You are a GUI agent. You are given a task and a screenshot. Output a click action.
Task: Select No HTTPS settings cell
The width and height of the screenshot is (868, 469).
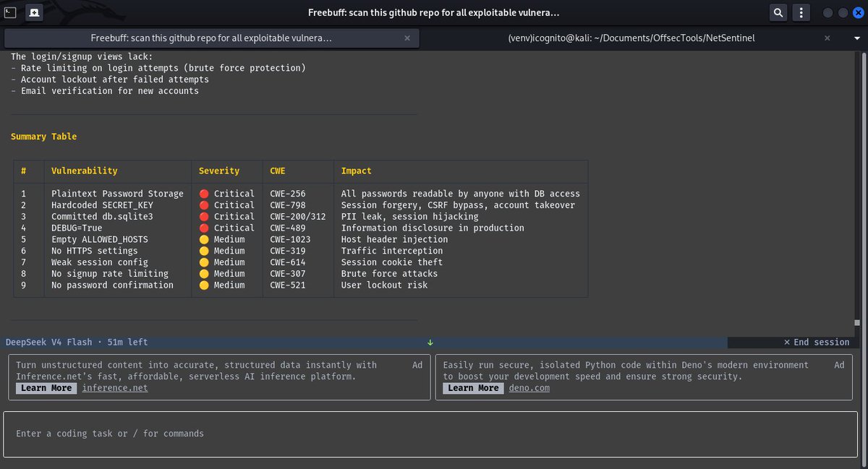tap(94, 251)
